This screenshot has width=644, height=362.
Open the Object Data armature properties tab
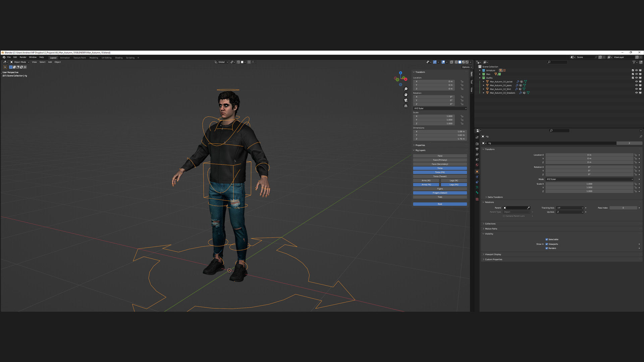point(477,187)
